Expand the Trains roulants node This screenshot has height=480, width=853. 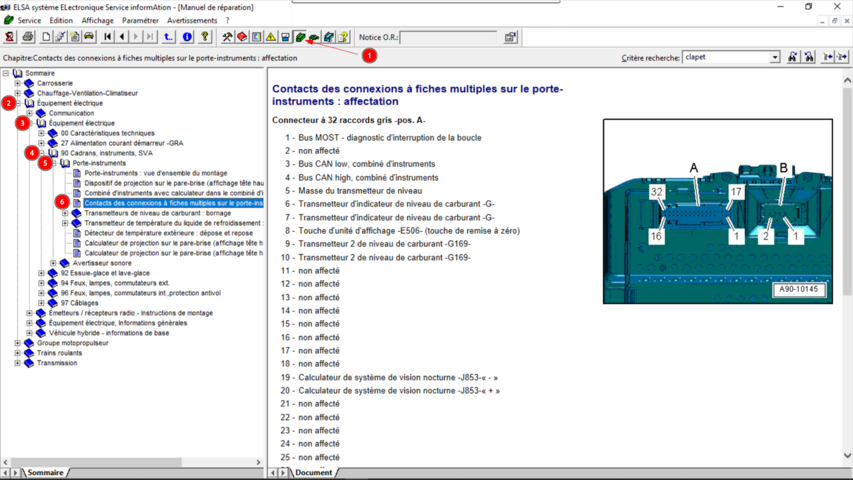pyautogui.click(x=17, y=353)
